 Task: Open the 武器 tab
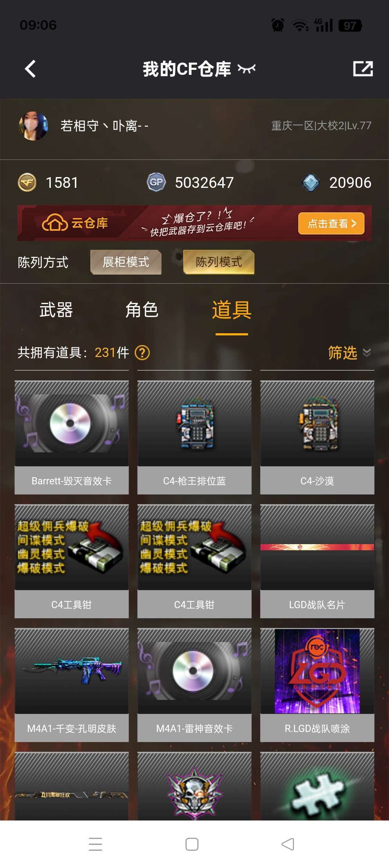click(56, 310)
